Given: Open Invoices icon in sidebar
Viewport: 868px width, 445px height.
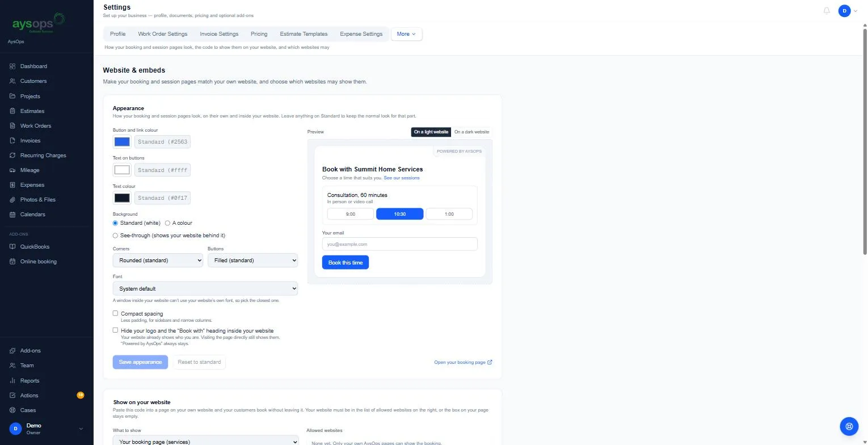Looking at the screenshot, I should 12,141.
